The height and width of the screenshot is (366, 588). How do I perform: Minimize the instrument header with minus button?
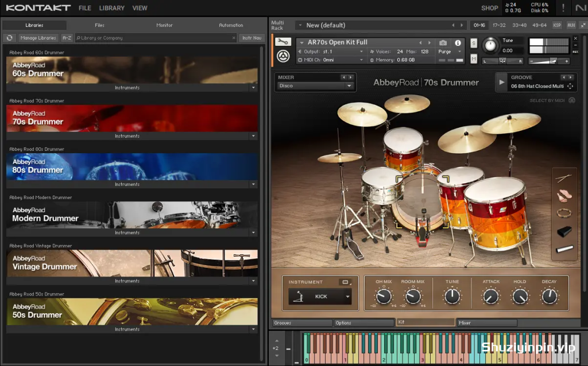[575, 45]
